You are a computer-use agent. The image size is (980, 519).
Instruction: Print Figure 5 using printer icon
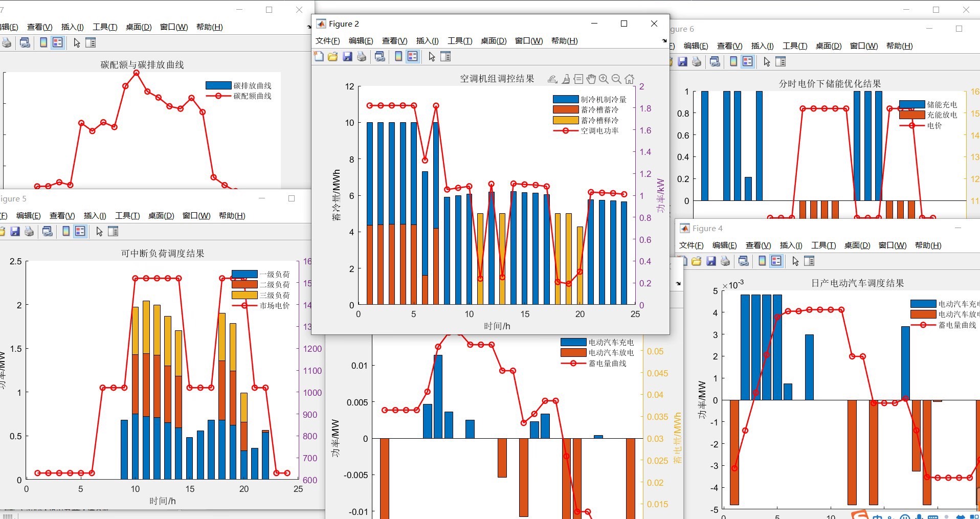click(29, 232)
